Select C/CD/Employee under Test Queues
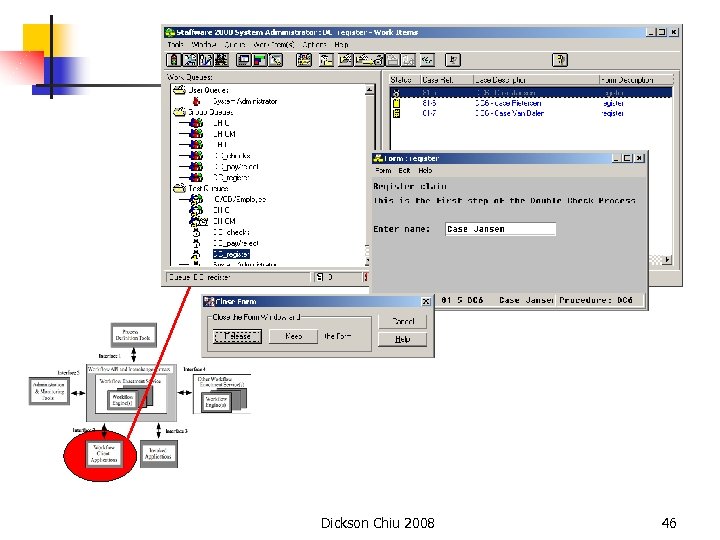This screenshot has width=720, height=540. point(240,199)
